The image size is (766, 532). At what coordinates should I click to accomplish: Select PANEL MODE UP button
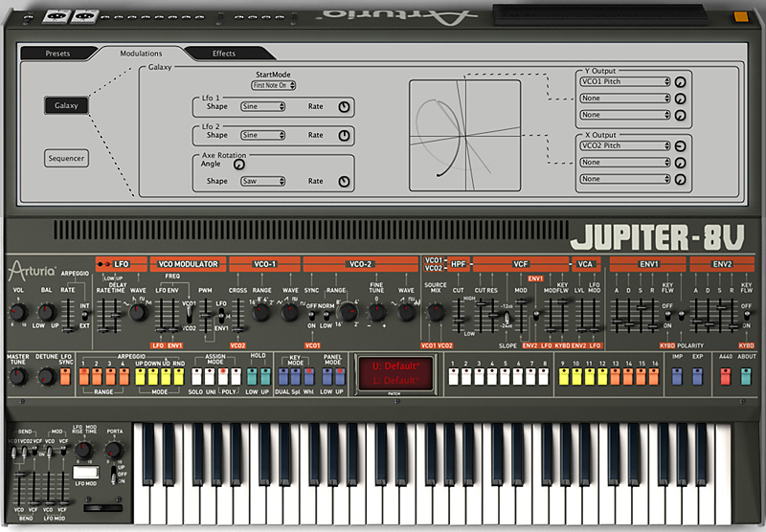[340, 376]
